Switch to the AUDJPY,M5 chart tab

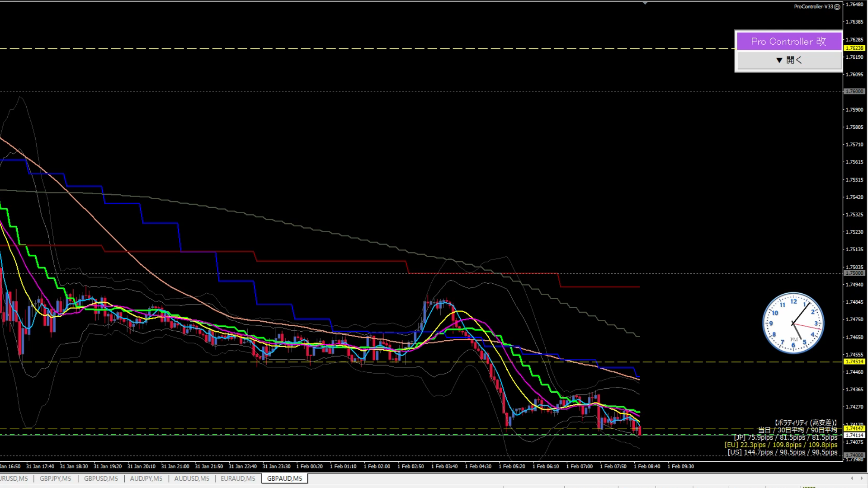click(x=146, y=479)
